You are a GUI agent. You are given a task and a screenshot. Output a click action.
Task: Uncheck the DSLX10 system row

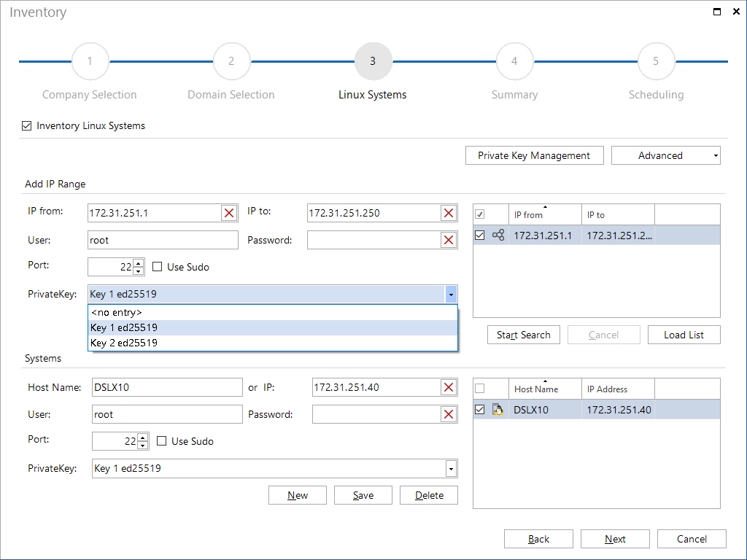479,409
